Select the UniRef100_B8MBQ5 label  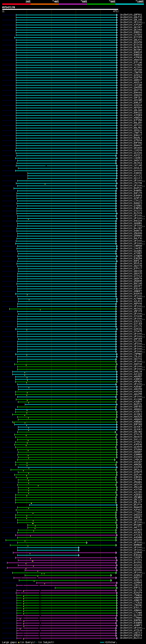tap(131, 545)
